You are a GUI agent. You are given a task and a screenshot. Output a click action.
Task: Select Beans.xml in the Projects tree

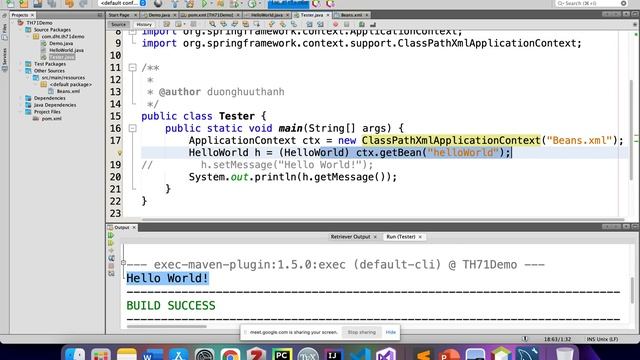click(68, 91)
